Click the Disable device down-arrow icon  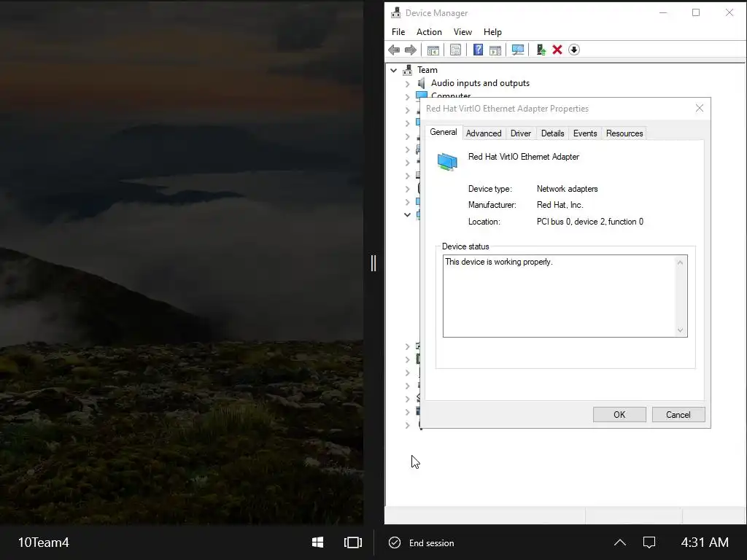pyautogui.click(x=574, y=50)
